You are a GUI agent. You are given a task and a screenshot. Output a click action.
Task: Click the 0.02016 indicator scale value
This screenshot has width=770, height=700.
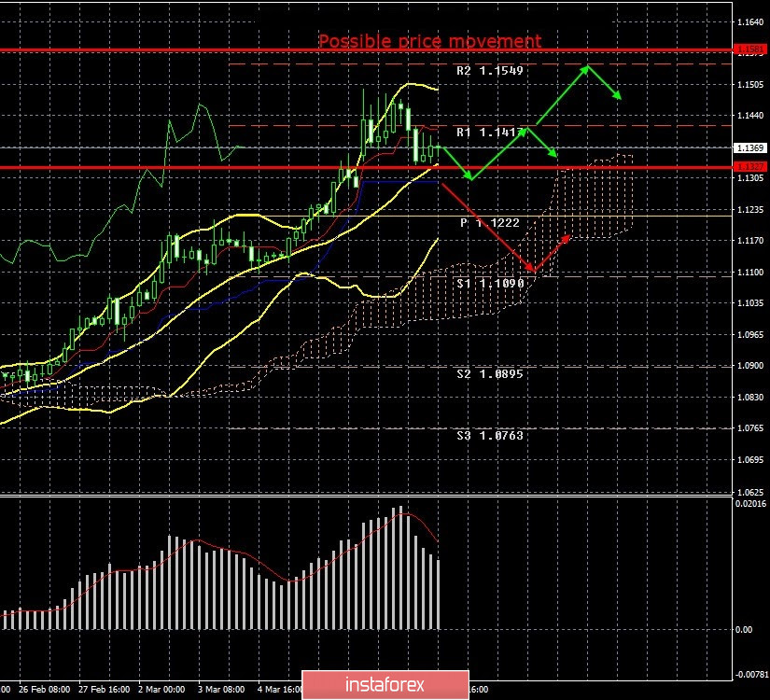(x=750, y=503)
